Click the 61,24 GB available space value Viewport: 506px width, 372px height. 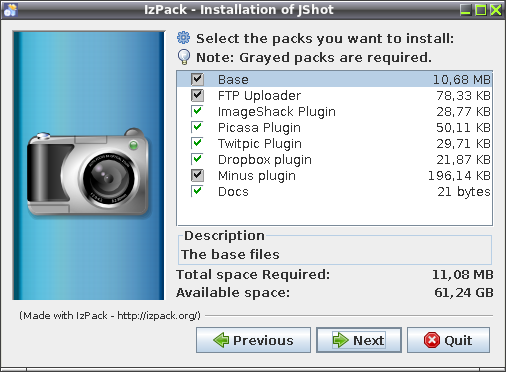click(464, 293)
